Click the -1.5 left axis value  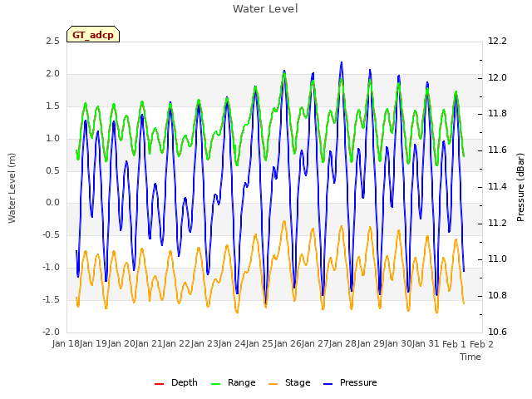coord(51,299)
